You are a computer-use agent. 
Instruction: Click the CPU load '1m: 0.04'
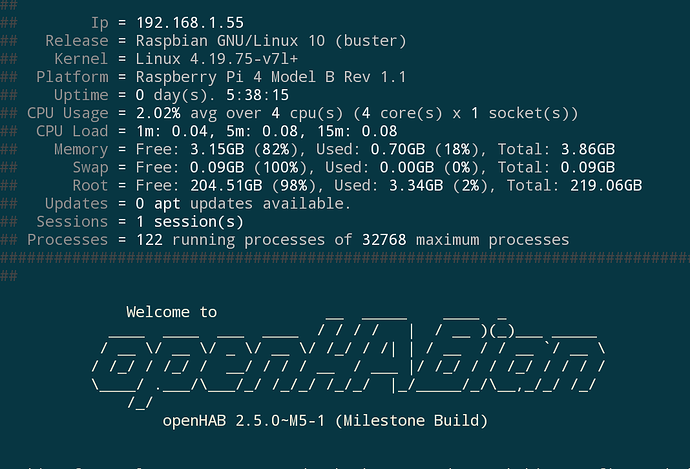pyautogui.click(x=172, y=131)
